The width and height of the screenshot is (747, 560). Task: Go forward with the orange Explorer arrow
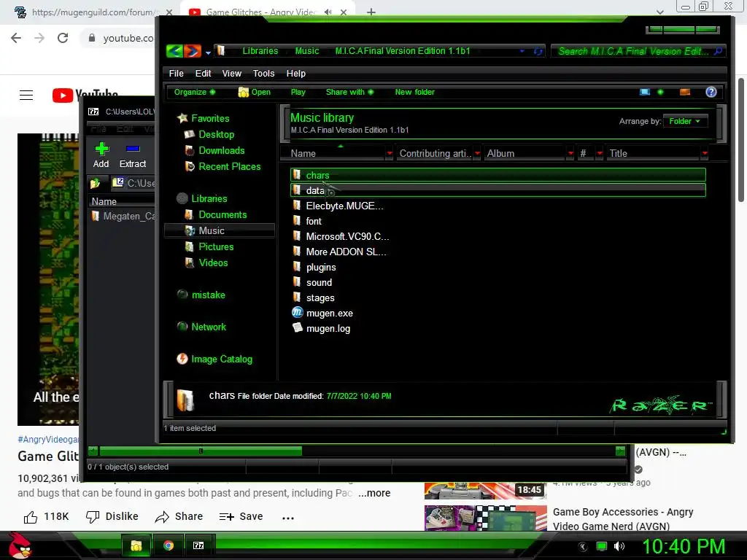coord(193,50)
